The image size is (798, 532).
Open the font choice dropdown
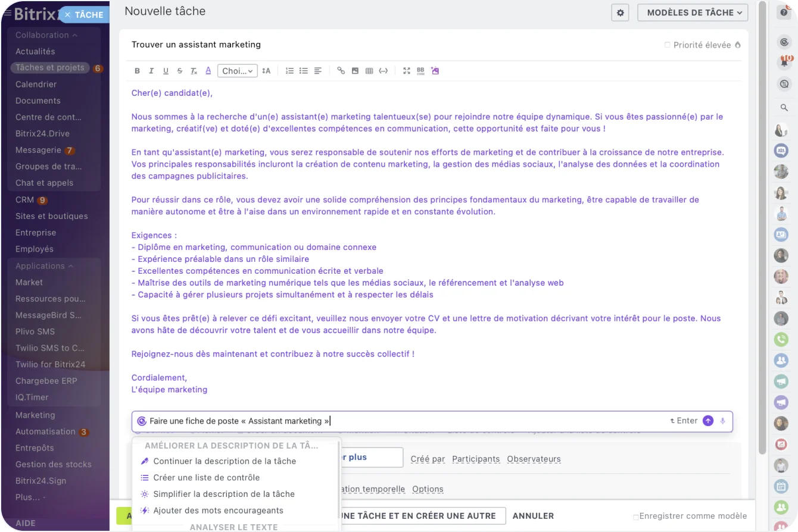(x=237, y=71)
